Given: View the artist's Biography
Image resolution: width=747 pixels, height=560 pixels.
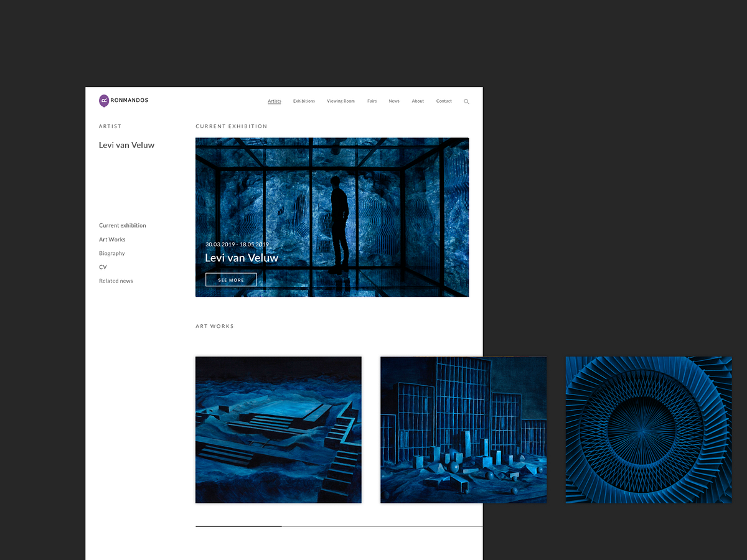Looking at the screenshot, I should 111,253.
